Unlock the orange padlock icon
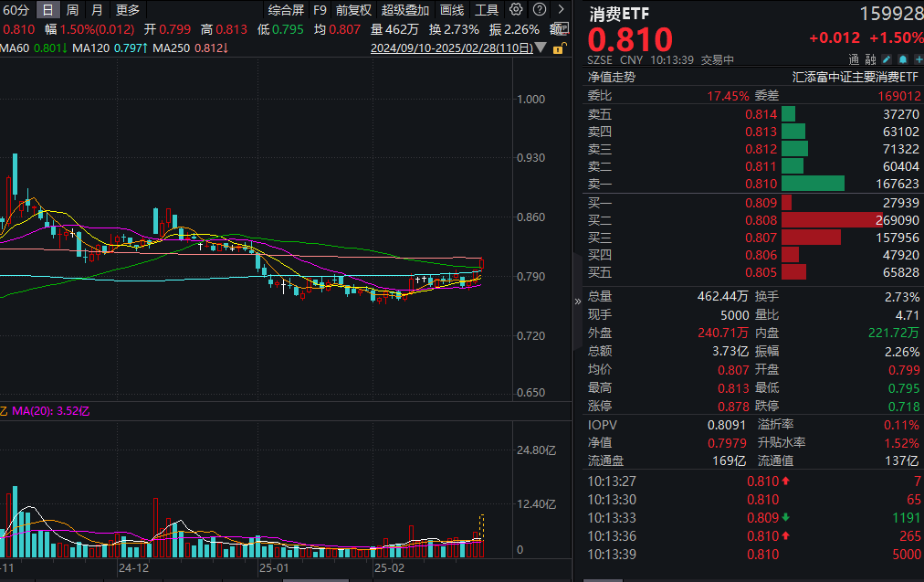Viewport: 924px width, 582px height. coord(560,48)
